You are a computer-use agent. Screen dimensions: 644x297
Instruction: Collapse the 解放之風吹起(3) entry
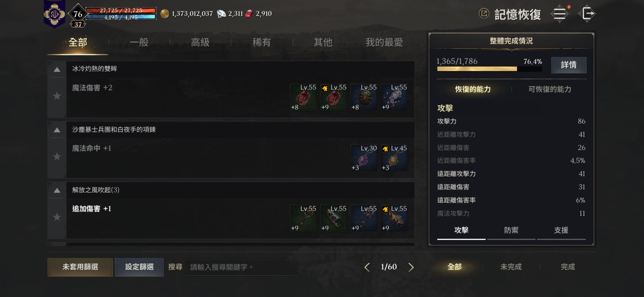click(57, 190)
